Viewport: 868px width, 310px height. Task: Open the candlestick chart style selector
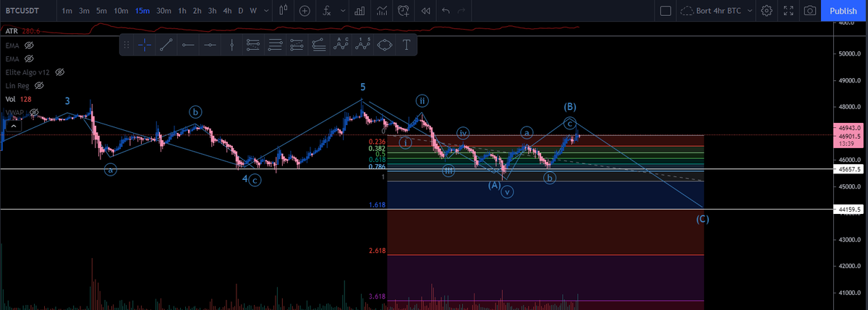click(x=284, y=11)
